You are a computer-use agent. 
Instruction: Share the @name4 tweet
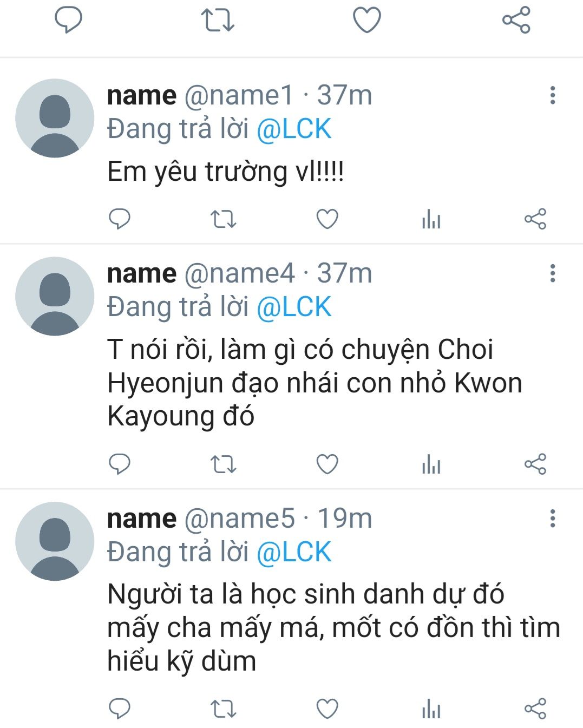point(535,464)
